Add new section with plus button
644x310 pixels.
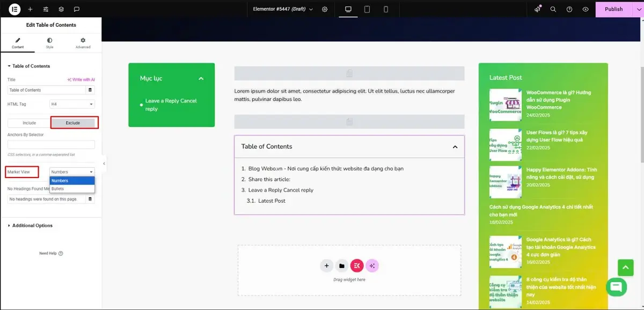pyautogui.click(x=326, y=265)
